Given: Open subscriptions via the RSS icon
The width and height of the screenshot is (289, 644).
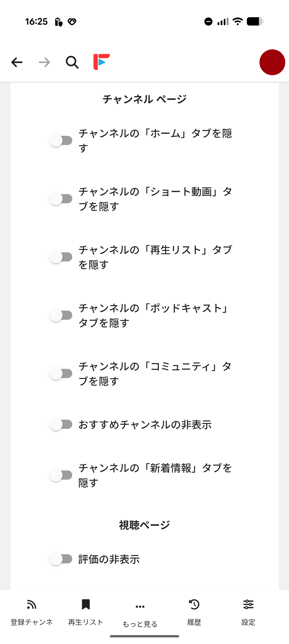Looking at the screenshot, I should click(32, 604).
